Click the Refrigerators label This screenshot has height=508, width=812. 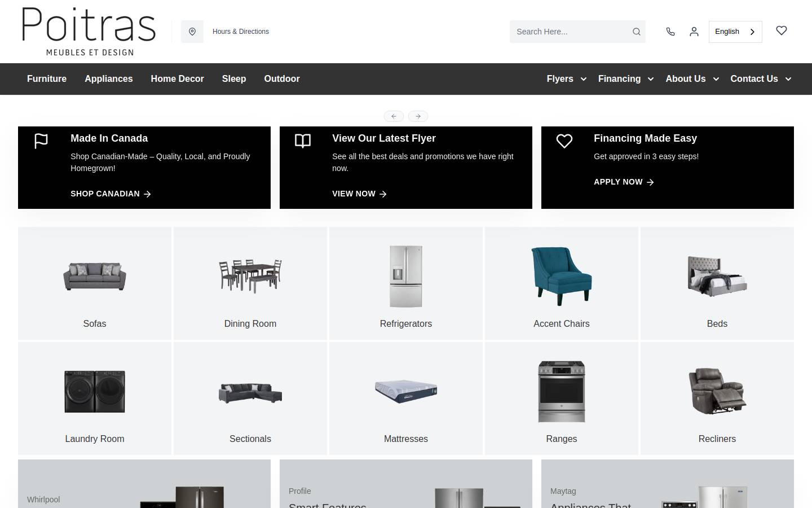pyautogui.click(x=406, y=324)
